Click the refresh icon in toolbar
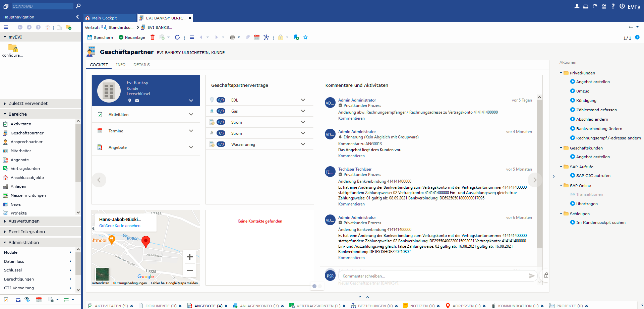The height and width of the screenshot is (309, 644). (177, 37)
